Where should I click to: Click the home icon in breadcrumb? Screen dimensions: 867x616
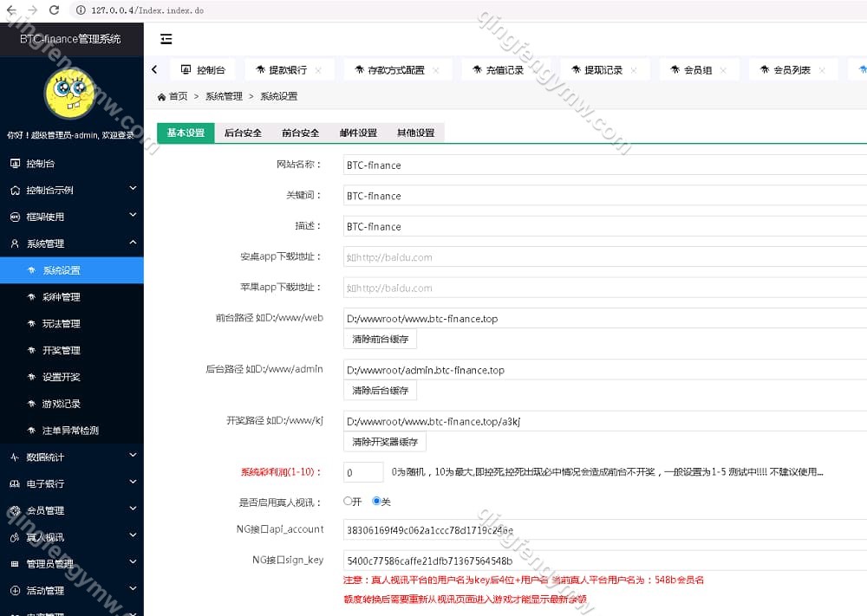tap(161, 96)
